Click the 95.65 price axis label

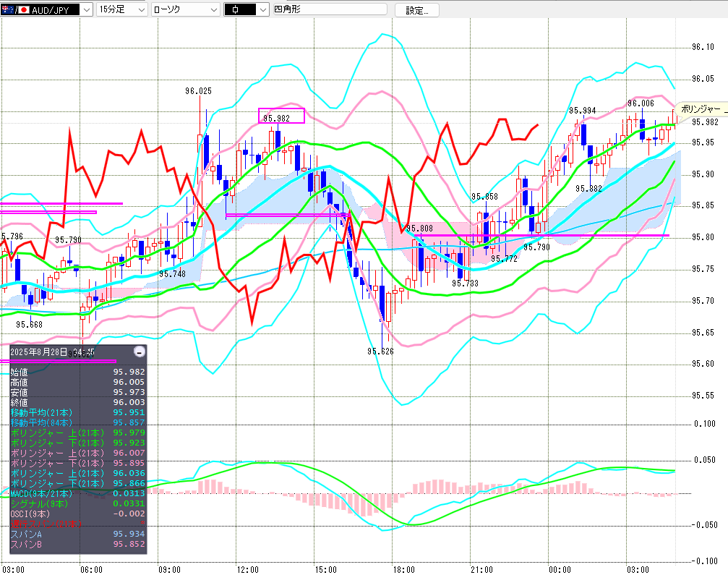703,333
